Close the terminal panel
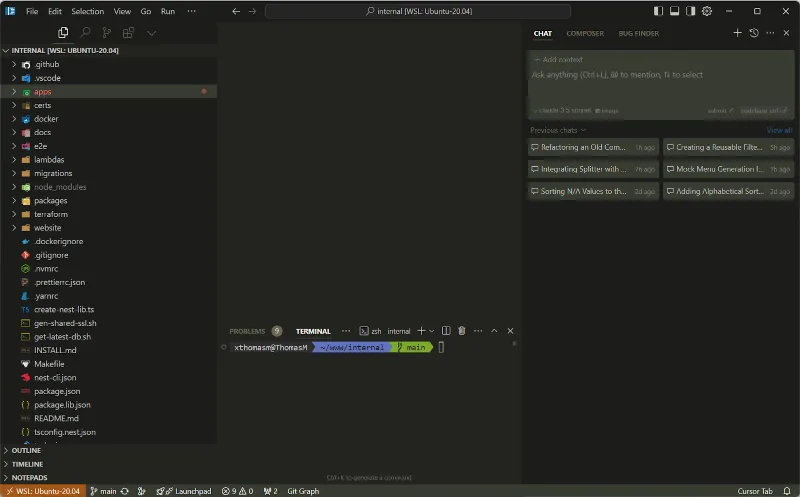This screenshot has width=800, height=497. point(510,331)
